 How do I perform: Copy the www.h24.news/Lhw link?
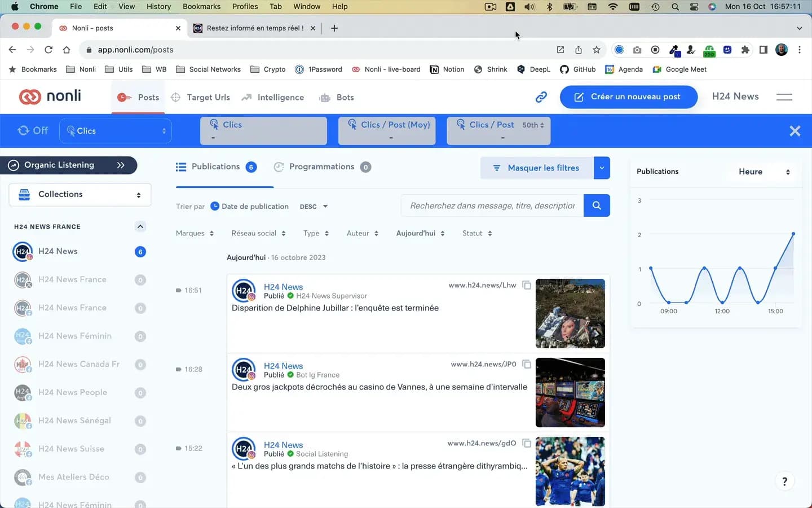pos(527,285)
